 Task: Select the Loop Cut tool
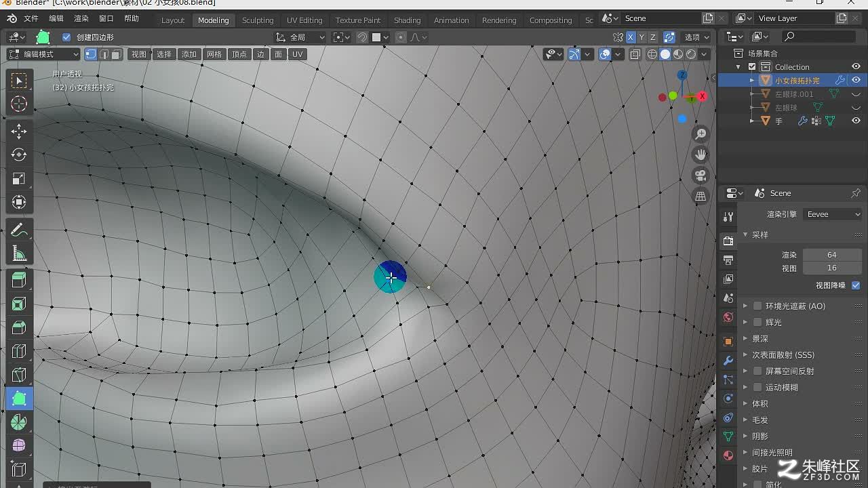click(x=19, y=351)
